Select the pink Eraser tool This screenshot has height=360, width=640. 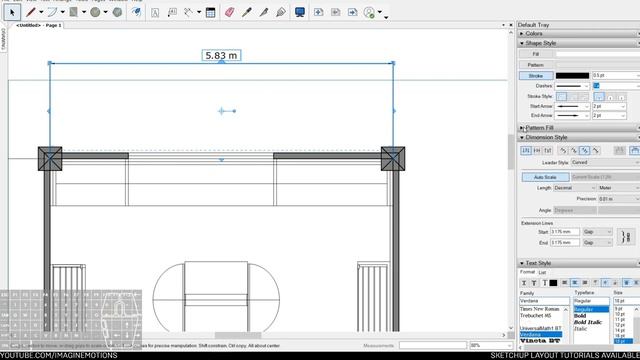tap(230, 12)
